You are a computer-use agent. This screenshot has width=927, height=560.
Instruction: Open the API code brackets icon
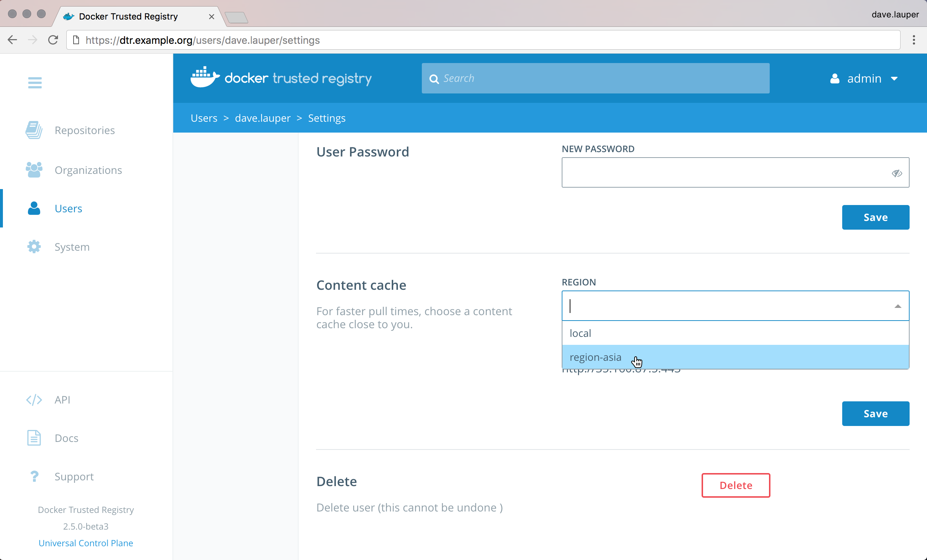34,400
